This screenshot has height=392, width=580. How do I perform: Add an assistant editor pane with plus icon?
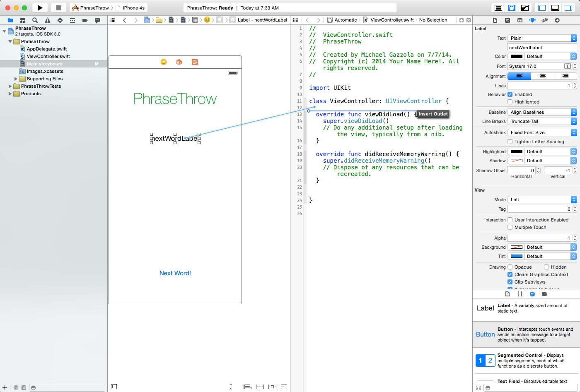pyautogui.click(x=462, y=20)
